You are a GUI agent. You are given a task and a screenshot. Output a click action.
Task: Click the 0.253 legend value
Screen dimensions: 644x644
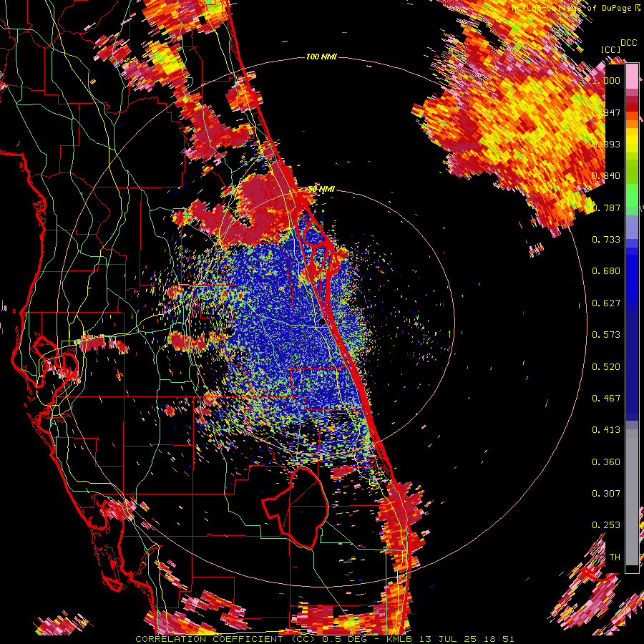[x=606, y=525]
